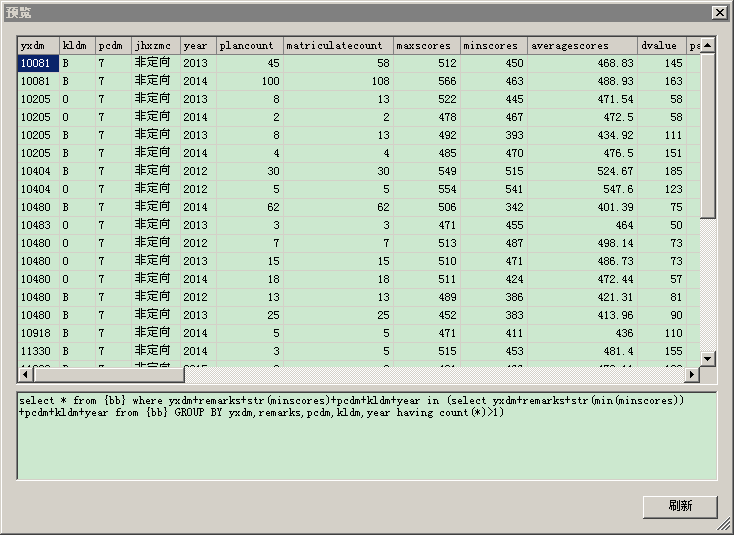Image resolution: width=734 pixels, height=535 pixels.
Task: Select the maxscores cell 566
Action: pos(427,81)
